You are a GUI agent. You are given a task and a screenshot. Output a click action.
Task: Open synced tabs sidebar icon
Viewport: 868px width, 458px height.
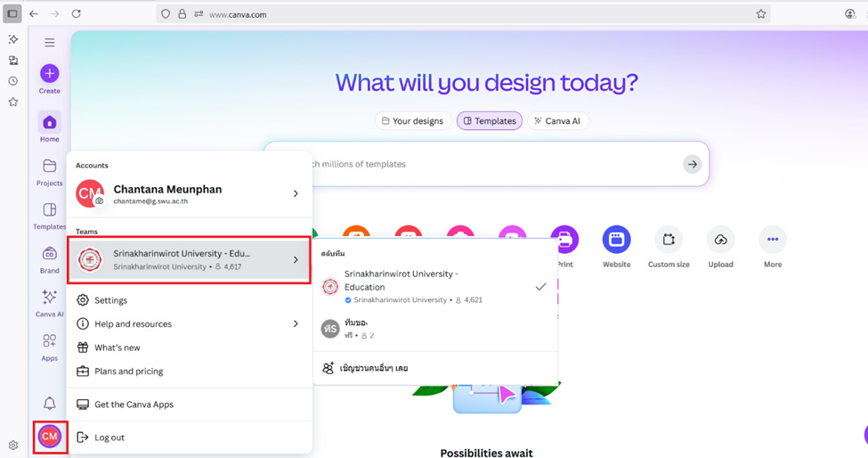pyautogui.click(x=13, y=60)
